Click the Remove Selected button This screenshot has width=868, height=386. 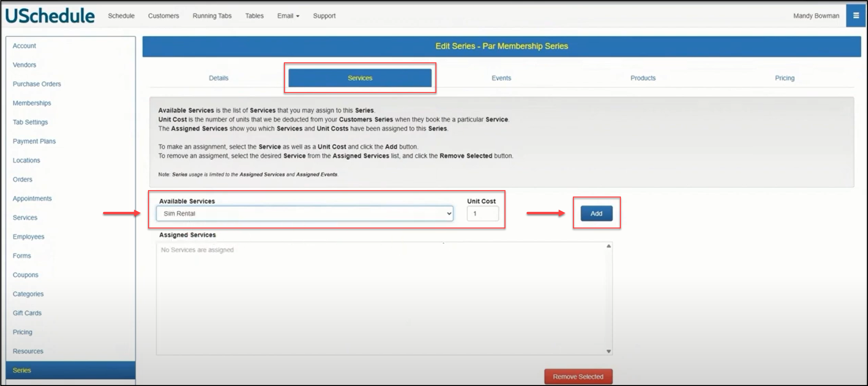pos(578,376)
